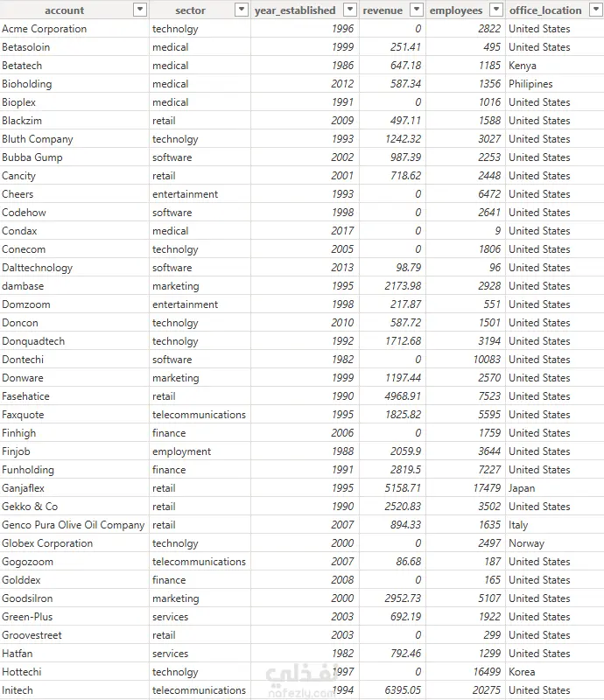Screen dimensions: 604x700
Task: Select the Acme Corporation cell
Action: pos(74,29)
